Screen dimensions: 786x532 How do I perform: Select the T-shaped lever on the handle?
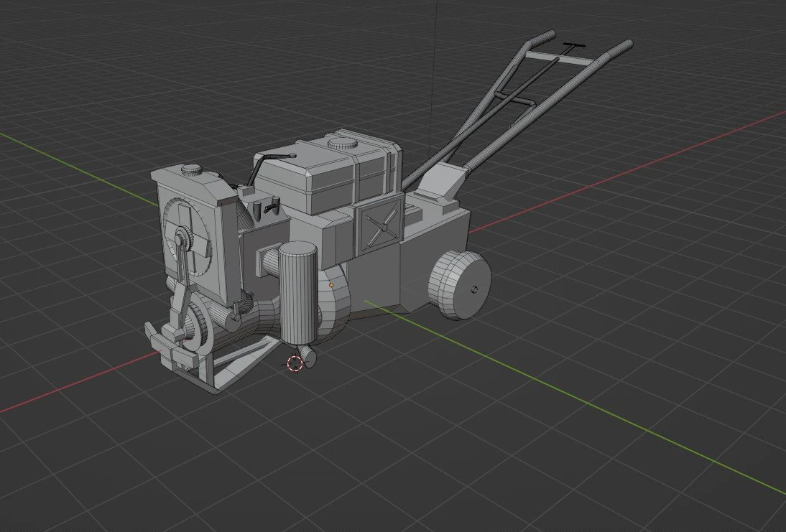coord(573,46)
